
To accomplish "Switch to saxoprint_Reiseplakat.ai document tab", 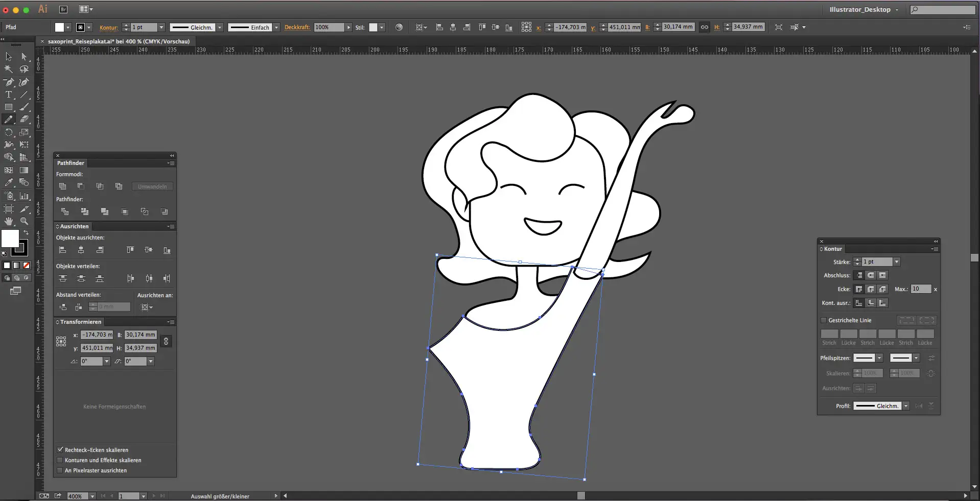I will pos(118,41).
